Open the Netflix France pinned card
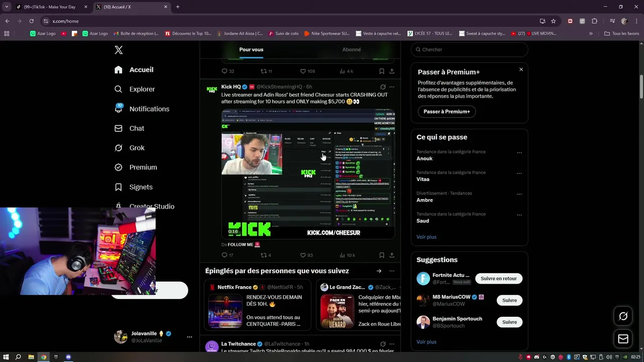This screenshot has height=362, width=644. [257, 305]
